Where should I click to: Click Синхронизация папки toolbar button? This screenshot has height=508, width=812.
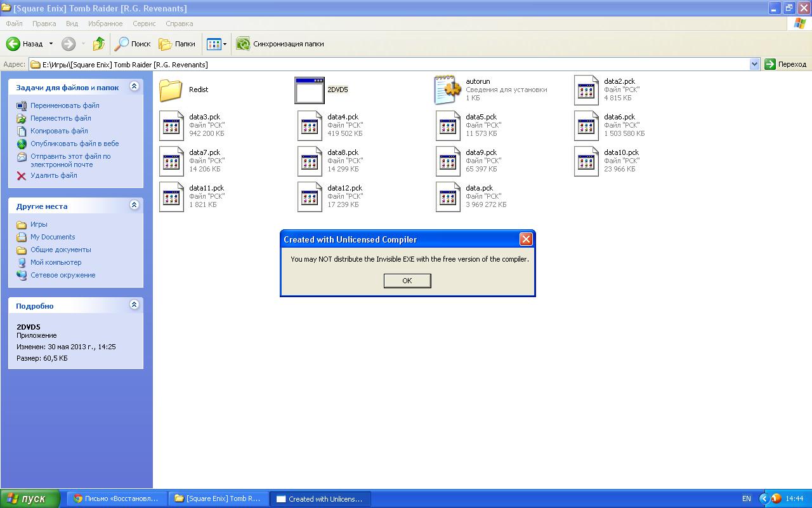tap(280, 44)
